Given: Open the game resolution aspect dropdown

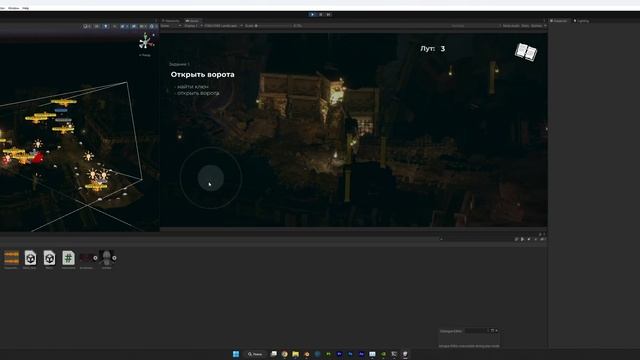Looking at the screenshot, I should point(223,26).
